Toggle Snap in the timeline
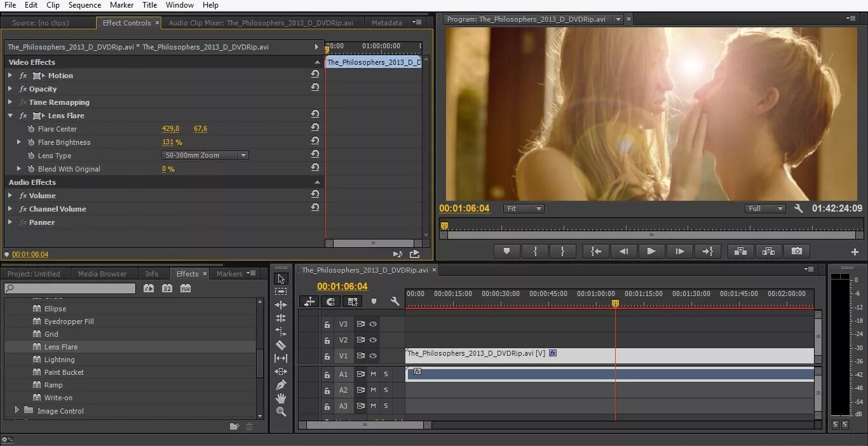The width and height of the screenshot is (868, 446). (x=330, y=302)
